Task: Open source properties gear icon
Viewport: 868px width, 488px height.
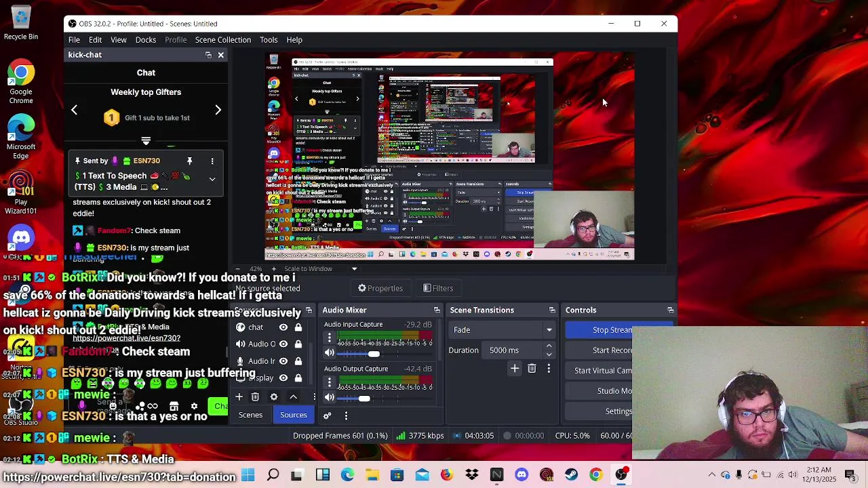Action: [x=274, y=397]
